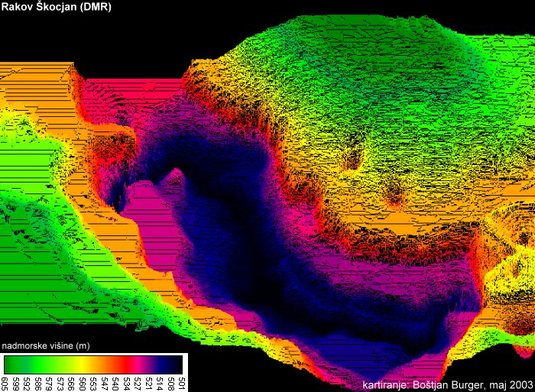
Task: Select the 501 elevation label in legend
Action: point(181,383)
